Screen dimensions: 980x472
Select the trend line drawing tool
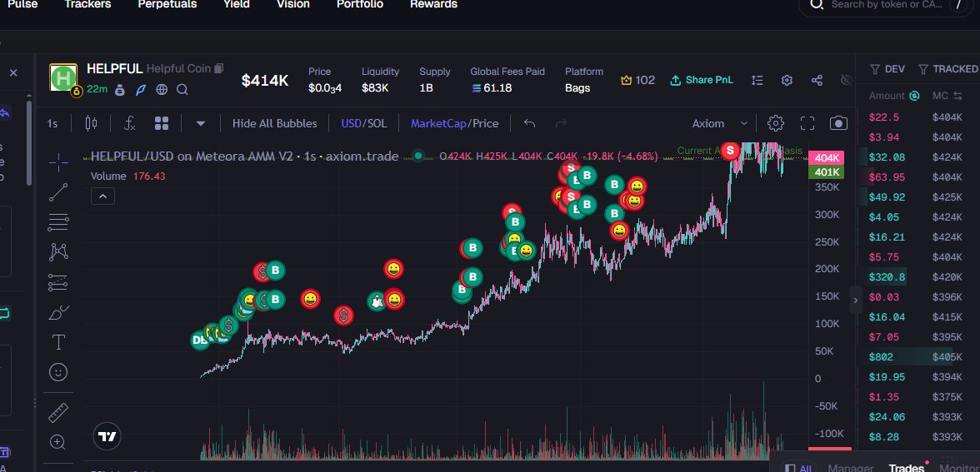click(x=58, y=192)
